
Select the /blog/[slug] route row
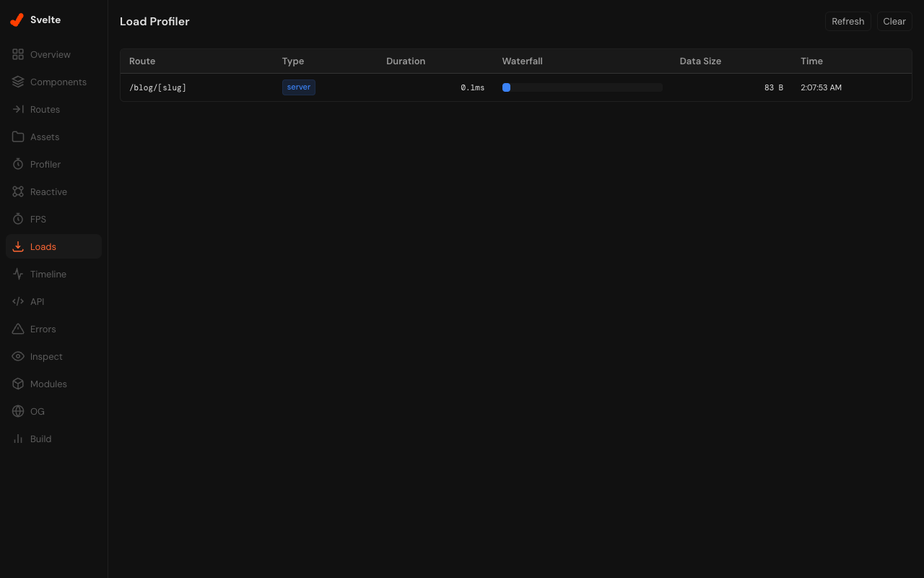516,87
